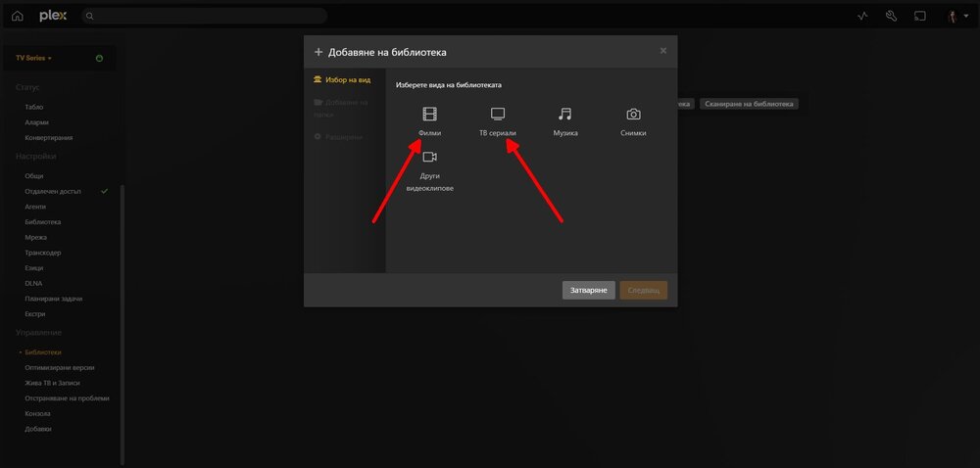The image size is (980, 468).
Task: Open Добавки in sidebar
Action: point(38,429)
